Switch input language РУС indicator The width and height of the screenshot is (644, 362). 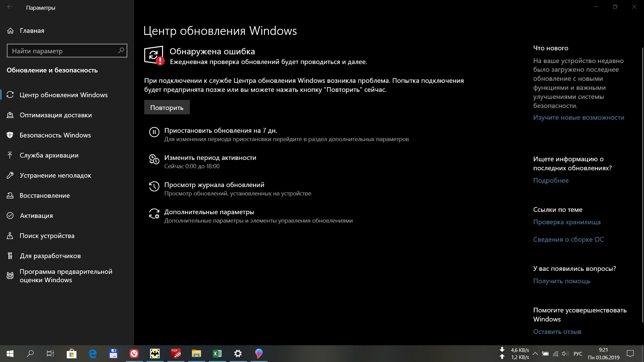pyautogui.click(x=578, y=354)
